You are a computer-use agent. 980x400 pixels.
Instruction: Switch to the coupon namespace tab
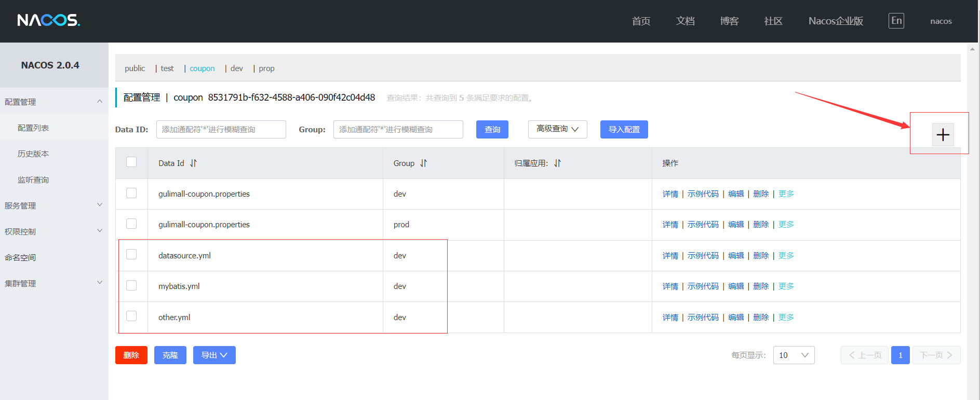pos(202,68)
